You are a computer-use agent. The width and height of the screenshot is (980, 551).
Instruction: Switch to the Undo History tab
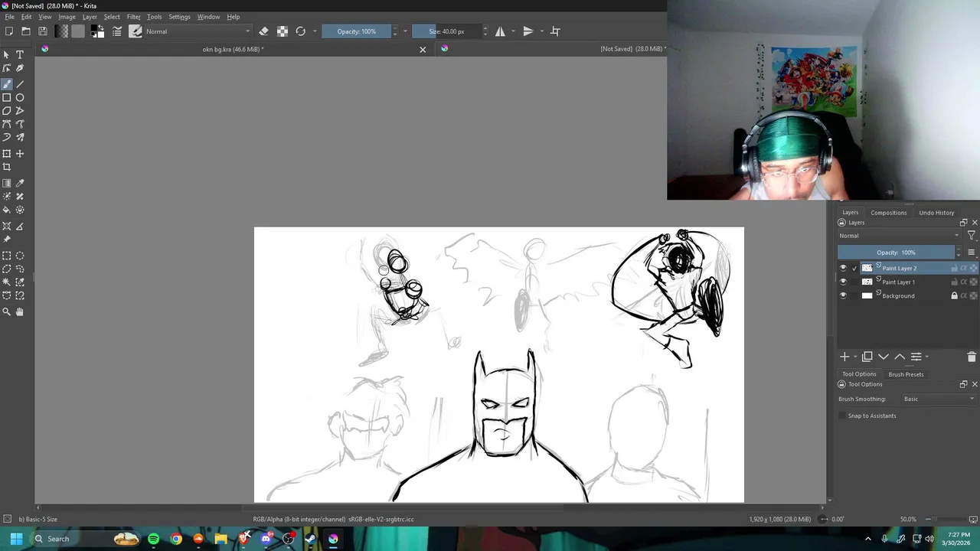tap(936, 213)
